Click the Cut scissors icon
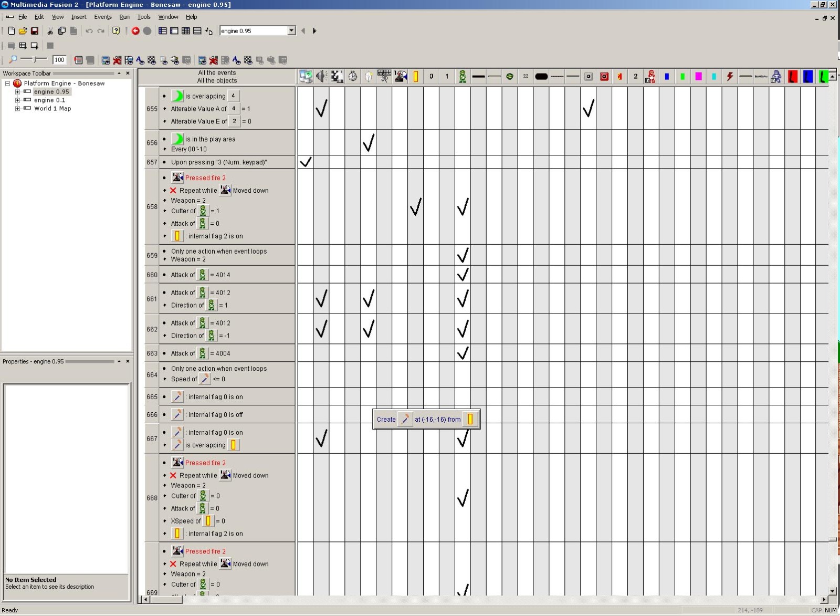This screenshot has height=616, width=840. click(x=50, y=31)
